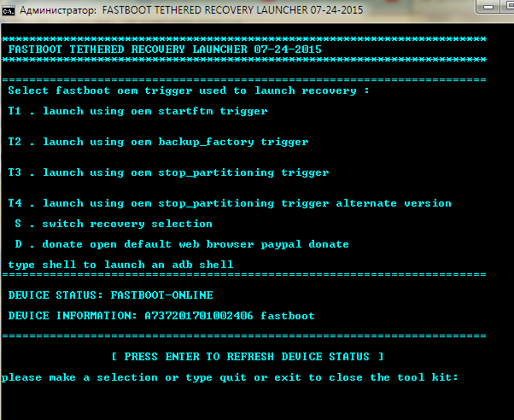Click 'Select fastboot oem trigger used to launch recovery' line
The image size is (514, 420).
tap(189, 90)
